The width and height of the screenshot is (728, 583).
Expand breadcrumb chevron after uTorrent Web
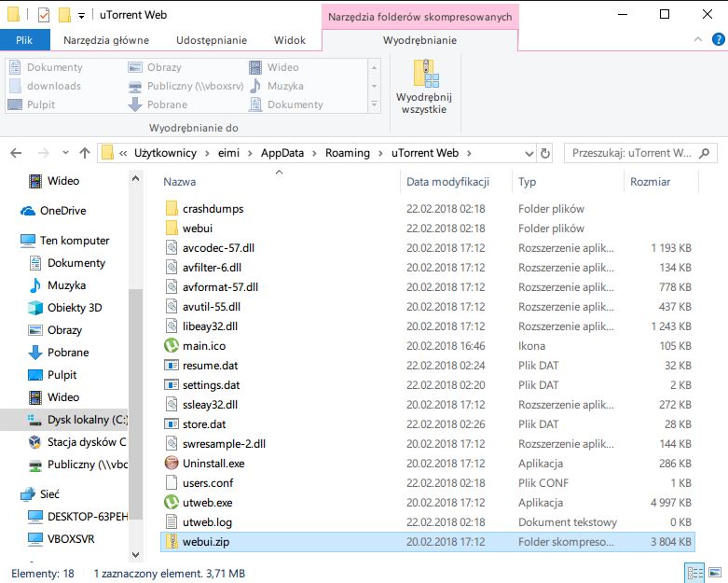click(469, 153)
